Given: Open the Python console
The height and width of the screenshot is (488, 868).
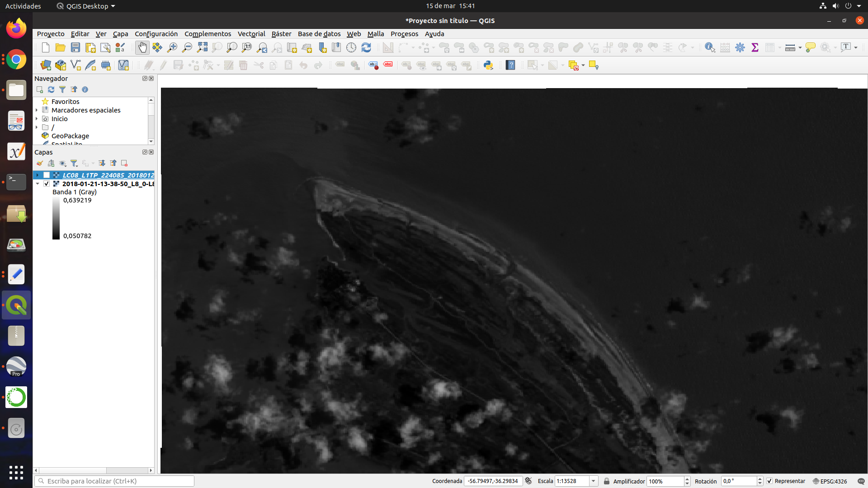Looking at the screenshot, I should click(488, 66).
